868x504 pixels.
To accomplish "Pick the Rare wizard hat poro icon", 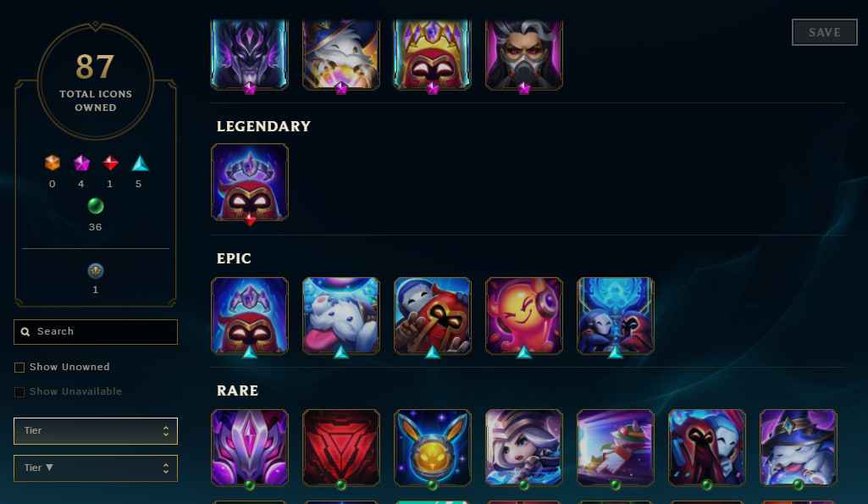I will click(x=799, y=447).
